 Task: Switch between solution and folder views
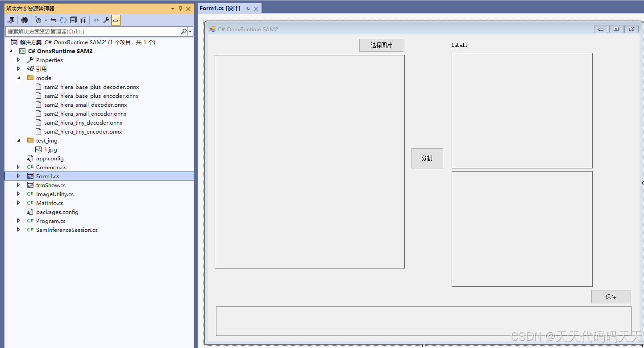11,20
